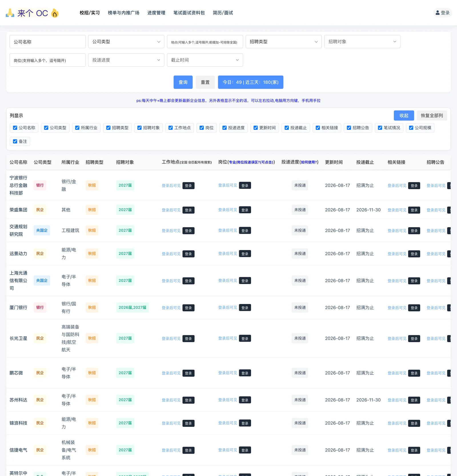Toggle the 备注 column checkbox
This screenshot has height=476, width=457.
[x=15, y=141]
